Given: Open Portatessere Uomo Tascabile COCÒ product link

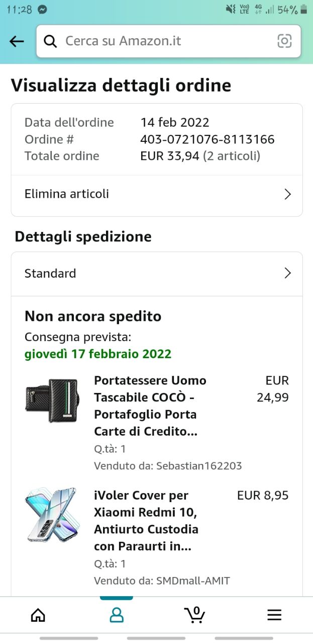Looking at the screenshot, I should click(x=150, y=406).
